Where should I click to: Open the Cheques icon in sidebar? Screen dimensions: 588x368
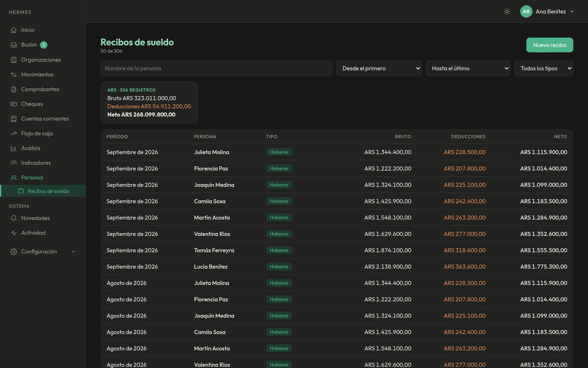click(14, 104)
